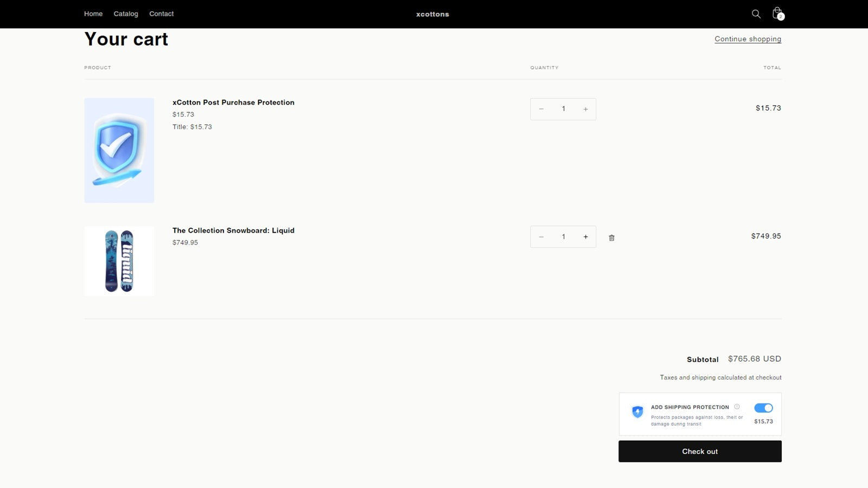Click the protection shield product thumbnail
The width and height of the screenshot is (868, 488).
coord(119,150)
